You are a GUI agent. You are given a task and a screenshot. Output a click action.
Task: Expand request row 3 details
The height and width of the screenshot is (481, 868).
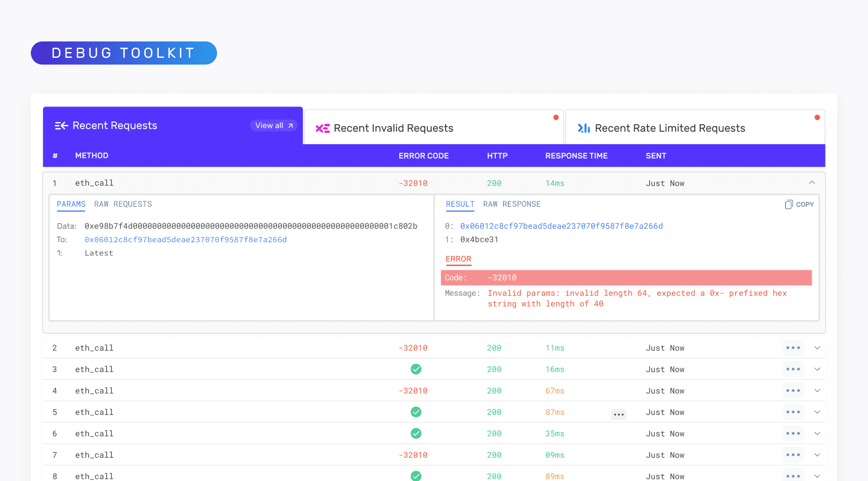click(x=817, y=369)
